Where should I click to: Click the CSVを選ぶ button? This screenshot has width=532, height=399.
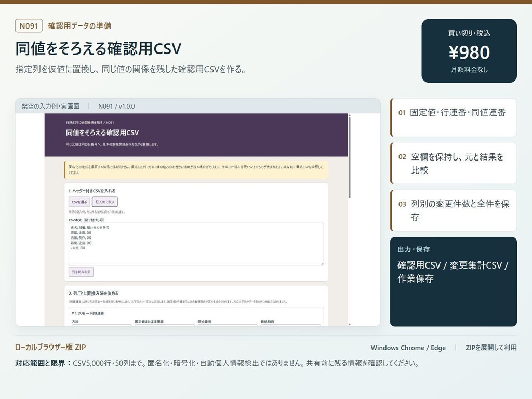(x=79, y=202)
